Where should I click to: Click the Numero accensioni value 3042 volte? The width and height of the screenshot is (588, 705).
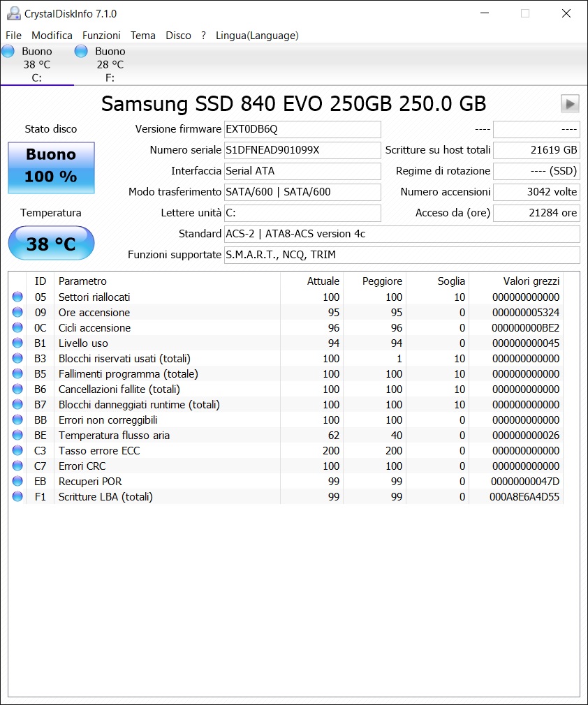[x=536, y=192]
